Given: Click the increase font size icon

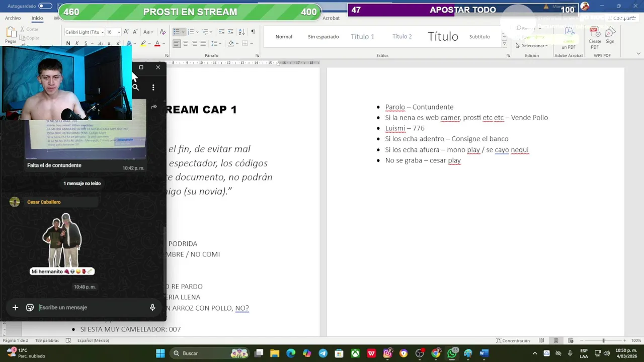Looking at the screenshot, I should click(x=126, y=32).
